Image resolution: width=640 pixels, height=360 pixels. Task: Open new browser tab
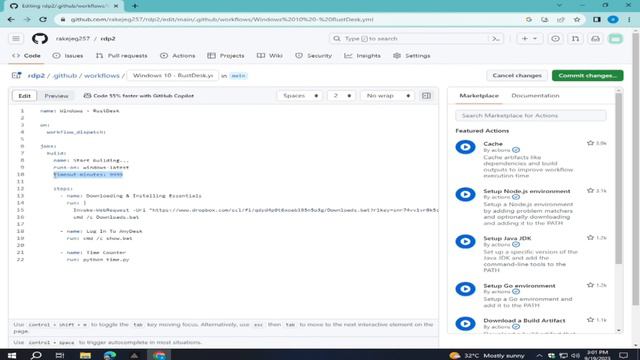[135, 6]
